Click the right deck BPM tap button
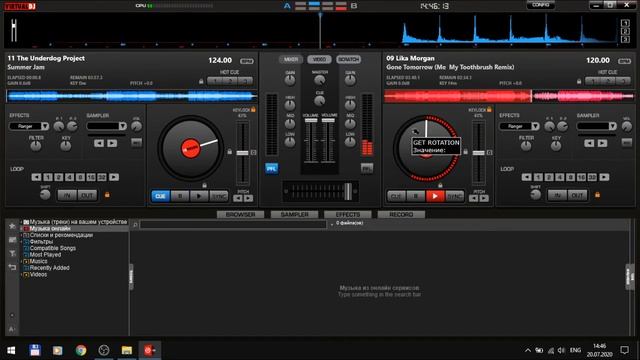Viewport: 640px width, 360px height. (x=624, y=61)
